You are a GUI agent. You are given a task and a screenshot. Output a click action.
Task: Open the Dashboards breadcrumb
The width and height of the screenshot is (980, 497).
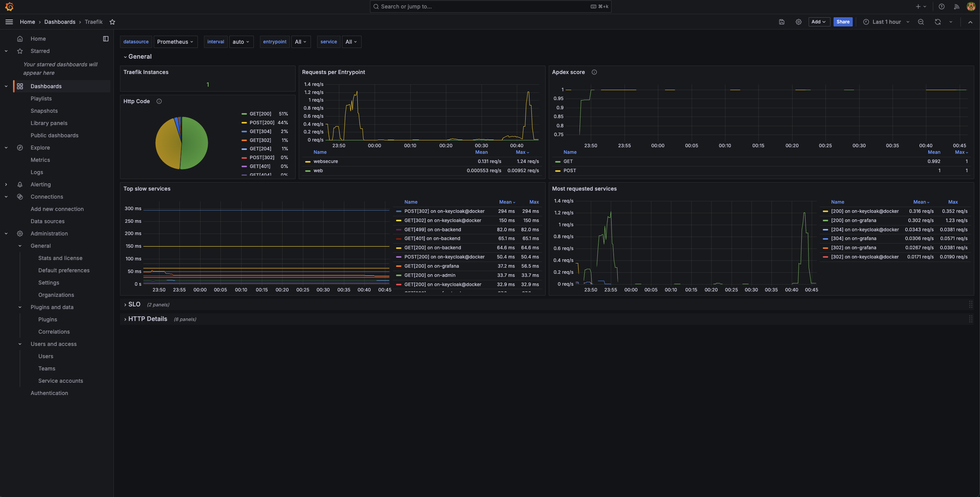(x=60, y=22)
